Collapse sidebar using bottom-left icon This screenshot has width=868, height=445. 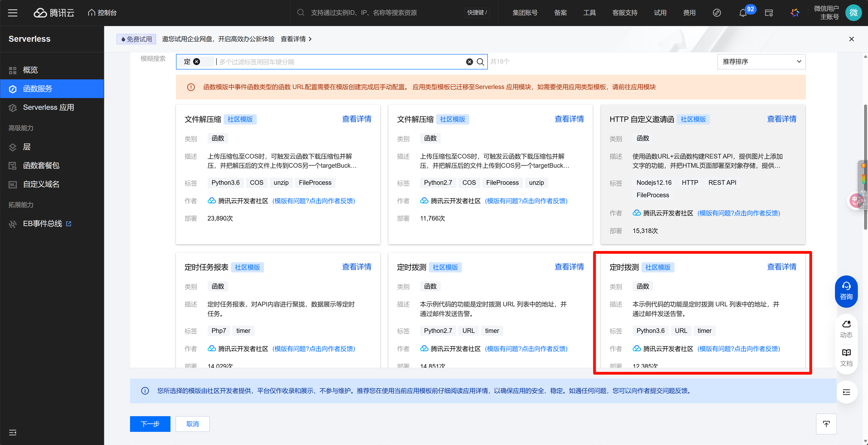[x=12, y=433]
